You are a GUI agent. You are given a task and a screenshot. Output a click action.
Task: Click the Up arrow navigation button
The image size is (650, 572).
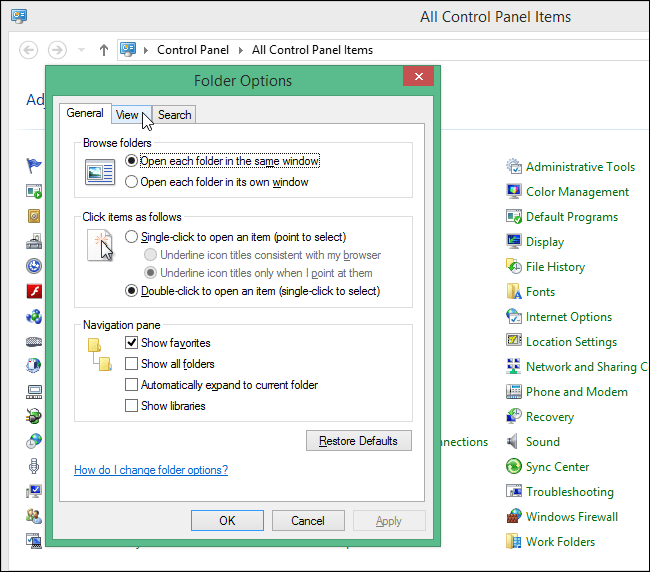coord(104,50)
